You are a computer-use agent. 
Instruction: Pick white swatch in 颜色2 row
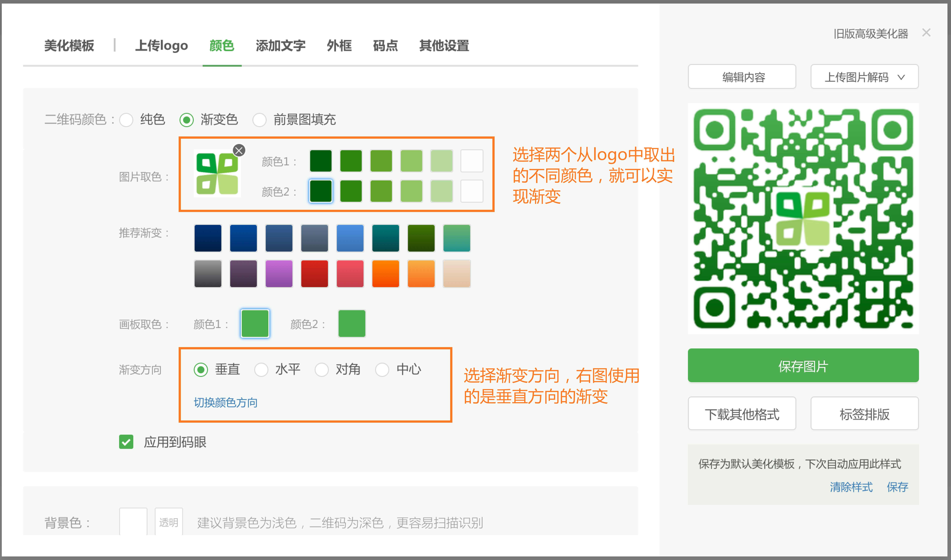472,191
